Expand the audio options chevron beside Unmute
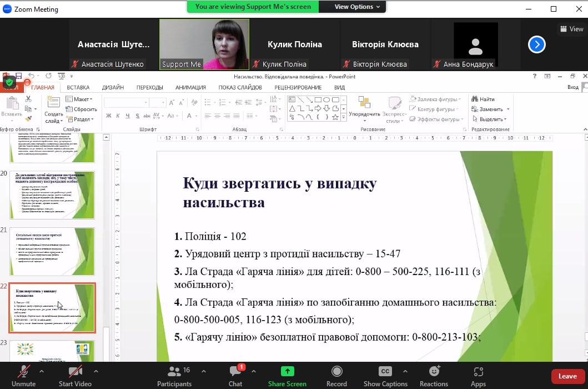This screenshot has width=588, height=389. tap(42, 371)
